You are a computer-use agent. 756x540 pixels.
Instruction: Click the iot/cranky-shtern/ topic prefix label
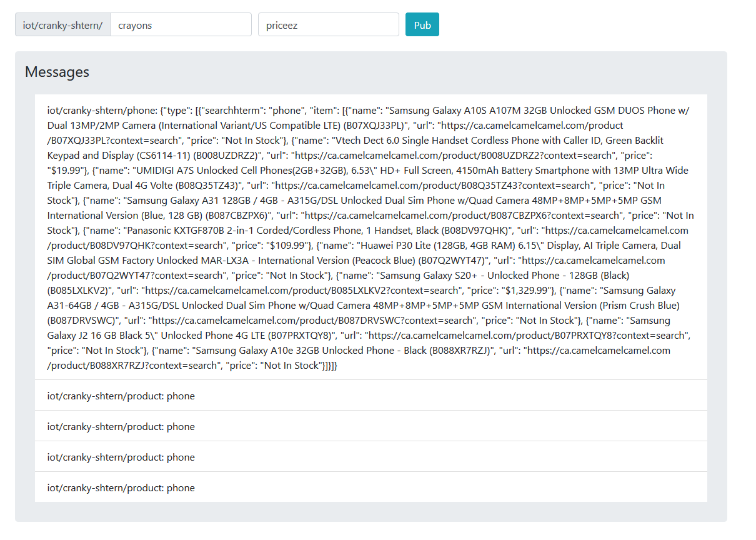(x=62, y=24)
